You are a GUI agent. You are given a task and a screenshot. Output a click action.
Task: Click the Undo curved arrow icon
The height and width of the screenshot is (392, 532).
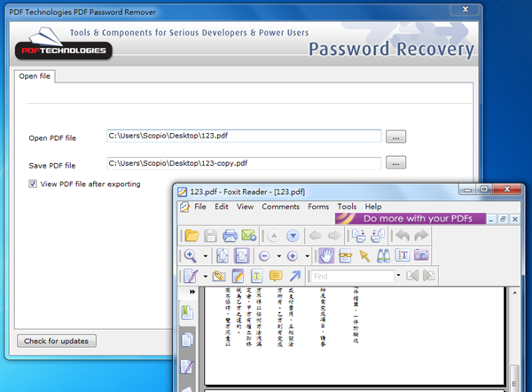(x=403, y=235)
